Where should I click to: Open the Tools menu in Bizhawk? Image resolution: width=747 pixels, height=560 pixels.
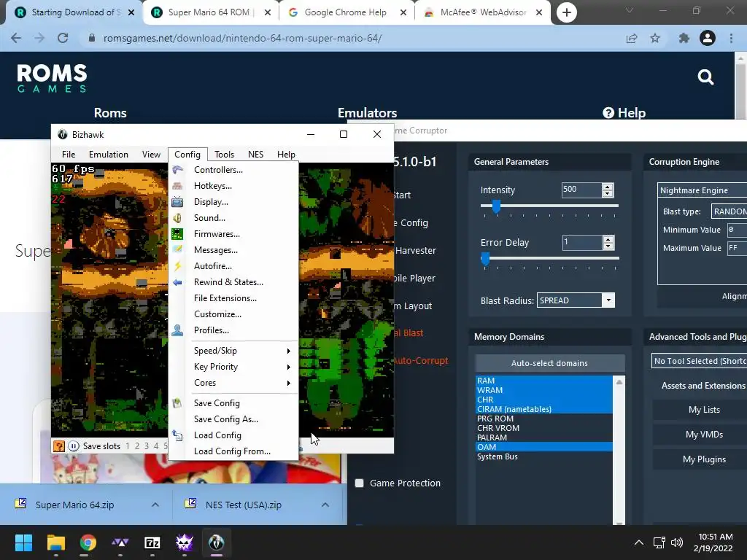225,155
